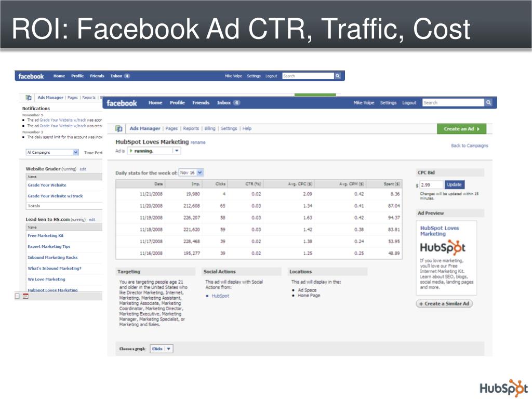The height and width of the screenshot is (399, 532).
Task: Click search magnifier icon in back window
Action: tap(338, 76)
